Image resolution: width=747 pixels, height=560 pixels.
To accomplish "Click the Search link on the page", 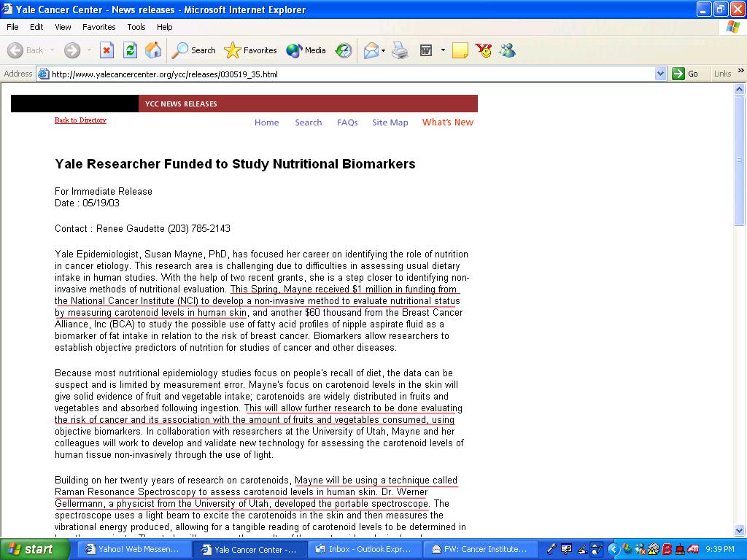I will (309, 122).
